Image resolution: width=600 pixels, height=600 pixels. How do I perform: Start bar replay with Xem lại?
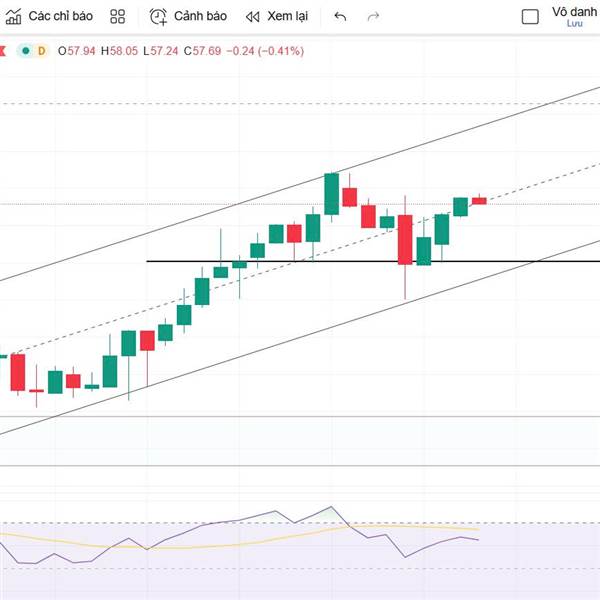point(277,16)
